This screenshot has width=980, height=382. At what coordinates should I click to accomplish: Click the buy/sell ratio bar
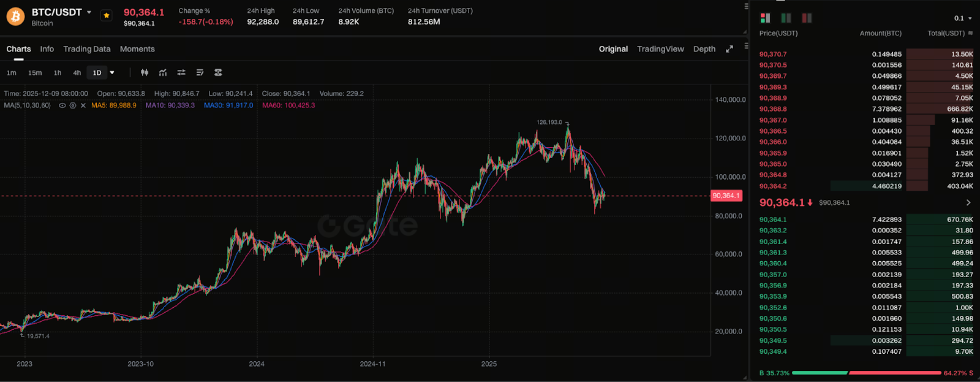[866, 373]
